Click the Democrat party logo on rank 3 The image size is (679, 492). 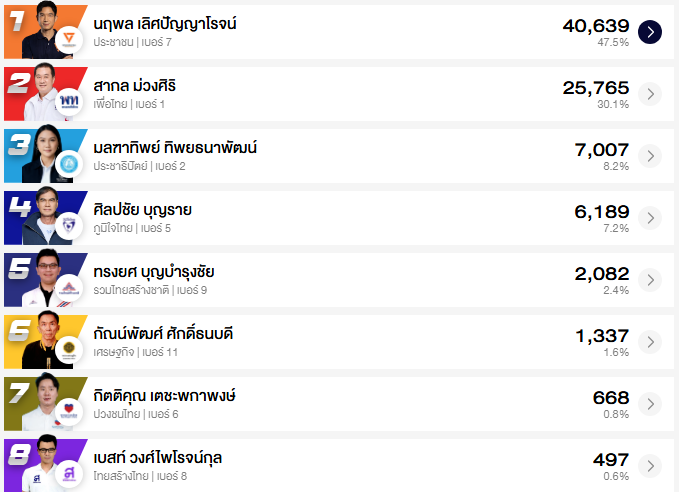pos(69,164)
